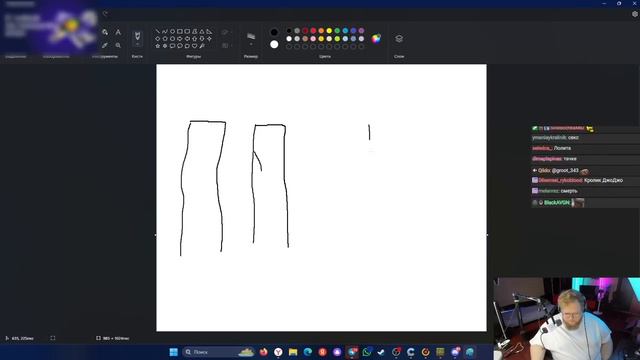Pick the turquoise palette swatch

[345, 31]
